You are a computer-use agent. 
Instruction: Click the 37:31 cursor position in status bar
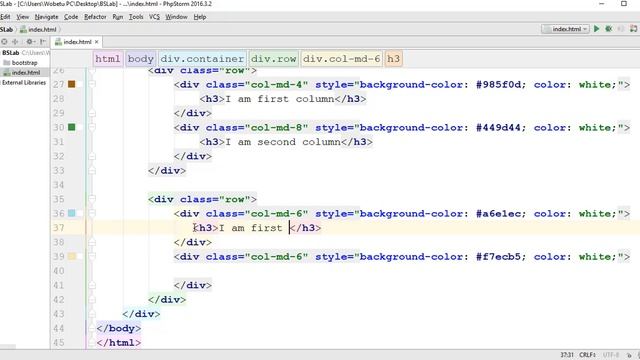(567, 355)
